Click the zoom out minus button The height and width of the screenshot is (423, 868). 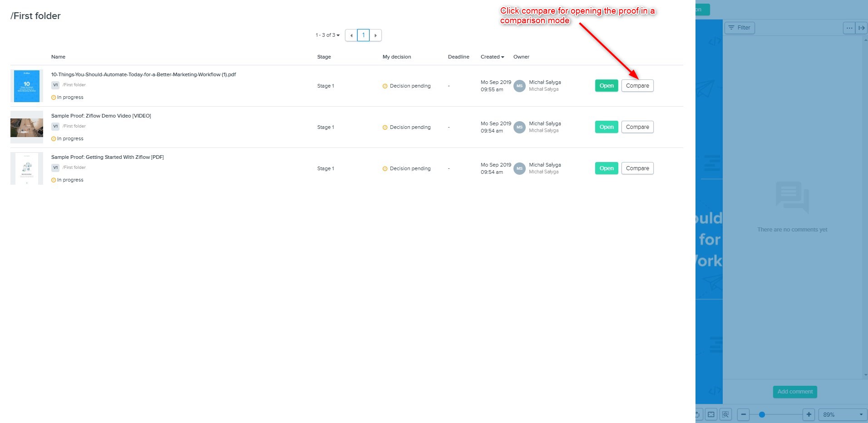(743, 414)
